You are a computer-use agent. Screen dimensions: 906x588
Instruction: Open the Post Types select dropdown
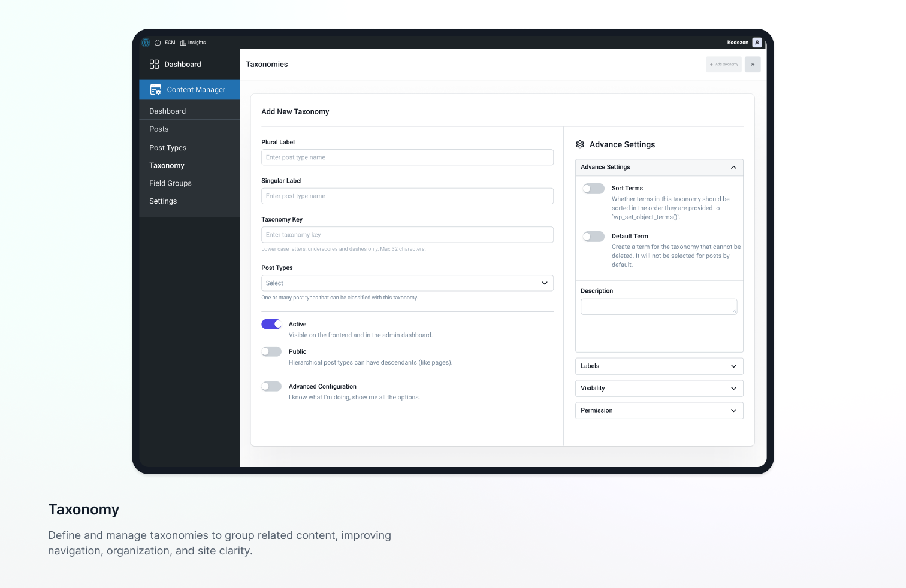407,283
